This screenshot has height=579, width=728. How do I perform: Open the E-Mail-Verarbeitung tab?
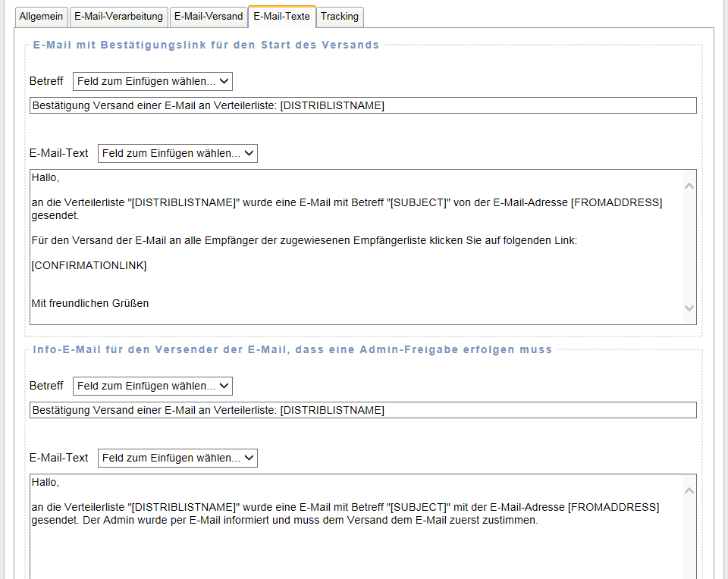click(119, 17)
